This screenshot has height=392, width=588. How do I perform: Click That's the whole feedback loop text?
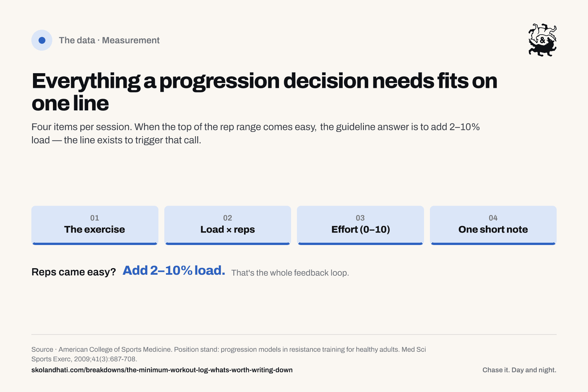(x=290, y=273)
